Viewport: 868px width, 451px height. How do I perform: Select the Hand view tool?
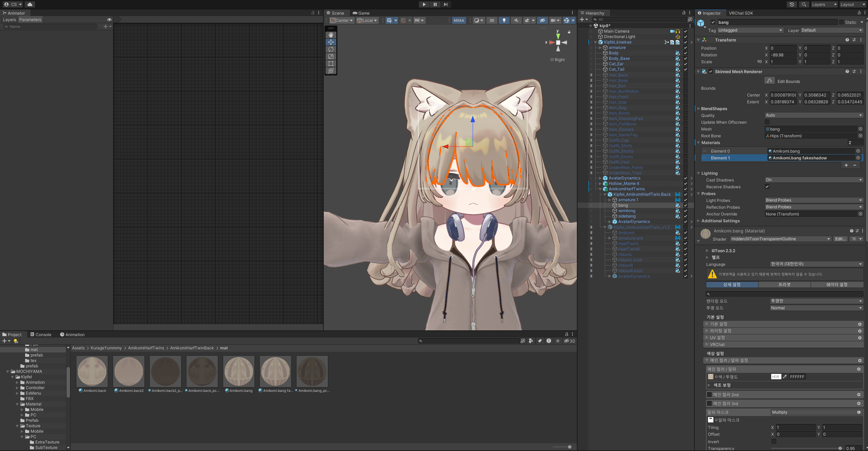[331, 35]
